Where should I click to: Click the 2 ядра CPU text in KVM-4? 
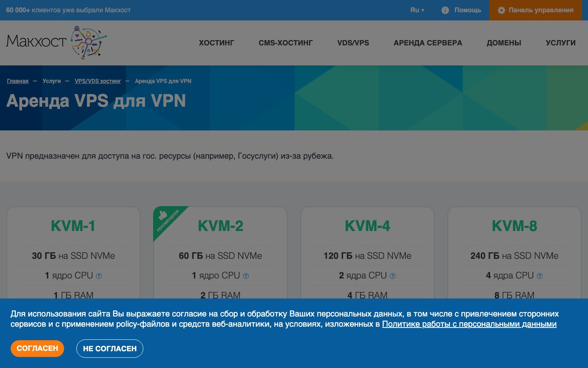pyautogui.click(x=363, y=276)
